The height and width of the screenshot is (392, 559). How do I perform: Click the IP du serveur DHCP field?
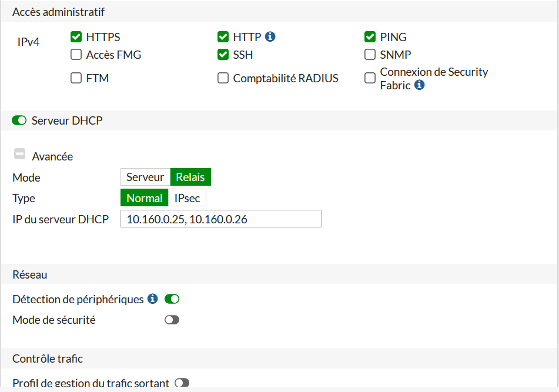pyautogui.click(x=221, y=219)
